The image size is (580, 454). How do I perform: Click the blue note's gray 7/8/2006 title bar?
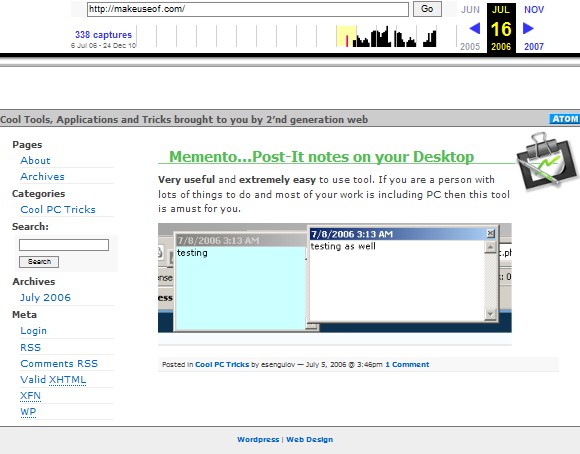(241, 241)
